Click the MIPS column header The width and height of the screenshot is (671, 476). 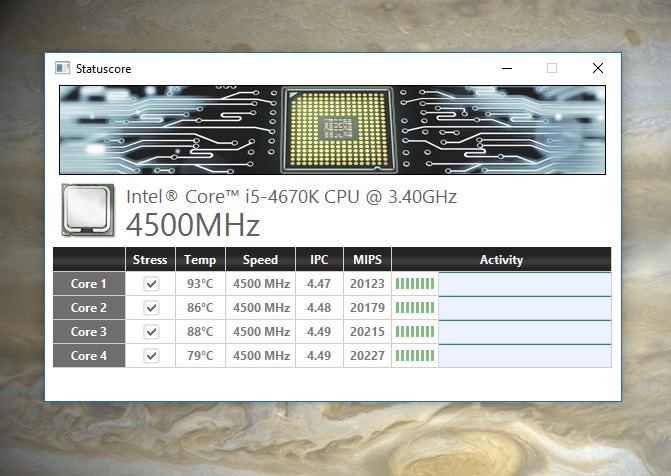click(x=367, y=259)
